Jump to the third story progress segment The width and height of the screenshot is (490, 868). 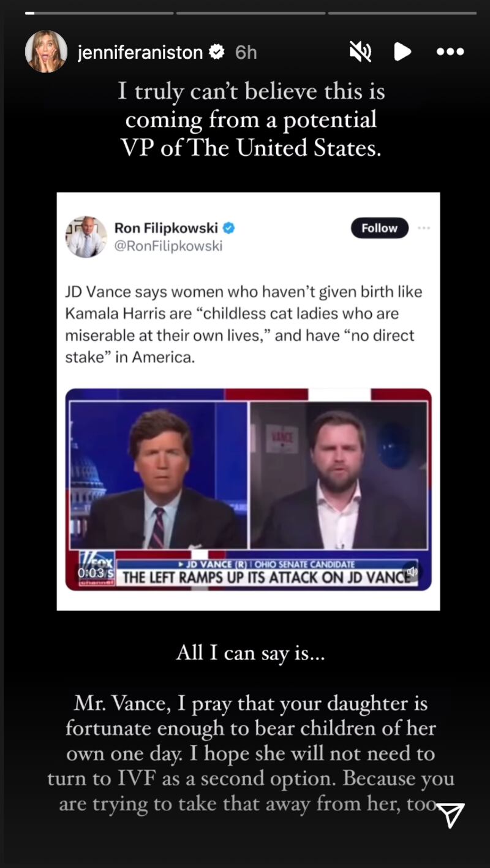click(402, 12)
